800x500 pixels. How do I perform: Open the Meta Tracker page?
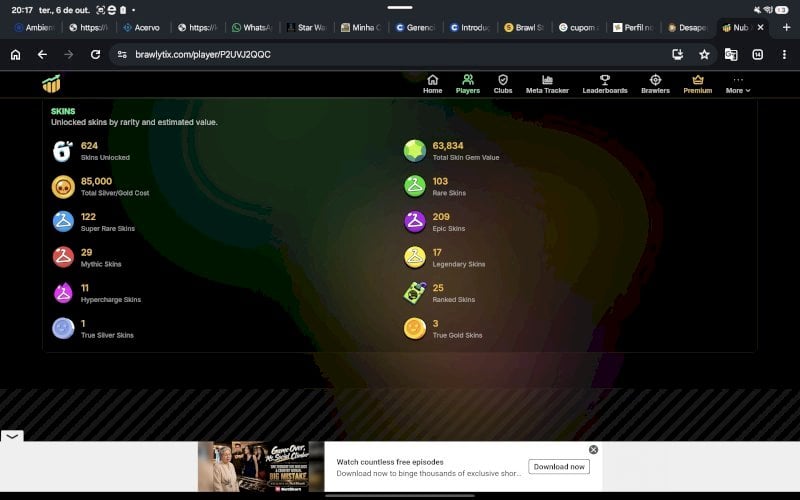(x=547, y=84)
